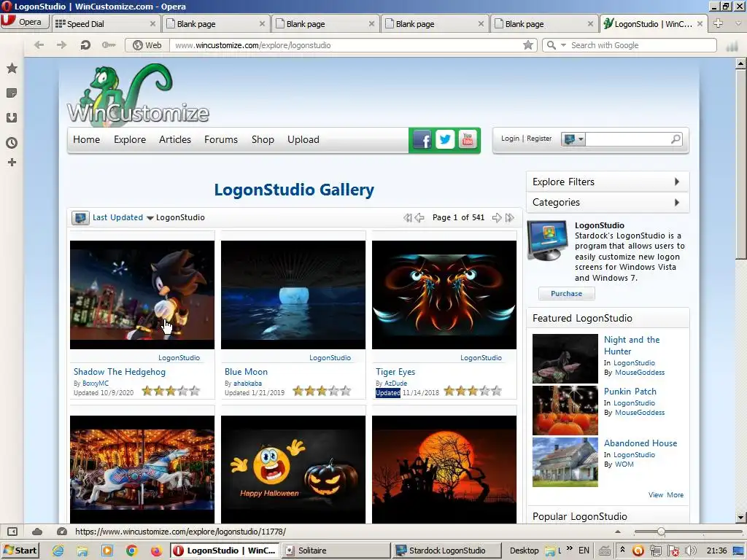Open Punkin Patch featured thumbnail

point(565,410)
